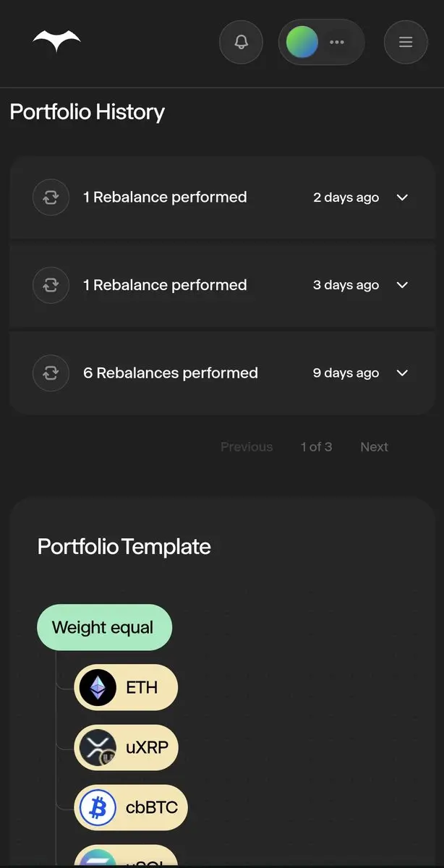The height and width of the screenshot is (868, 444).
Task: Expand the 9 days ago rebalances entry
Action: coord(403,373)
